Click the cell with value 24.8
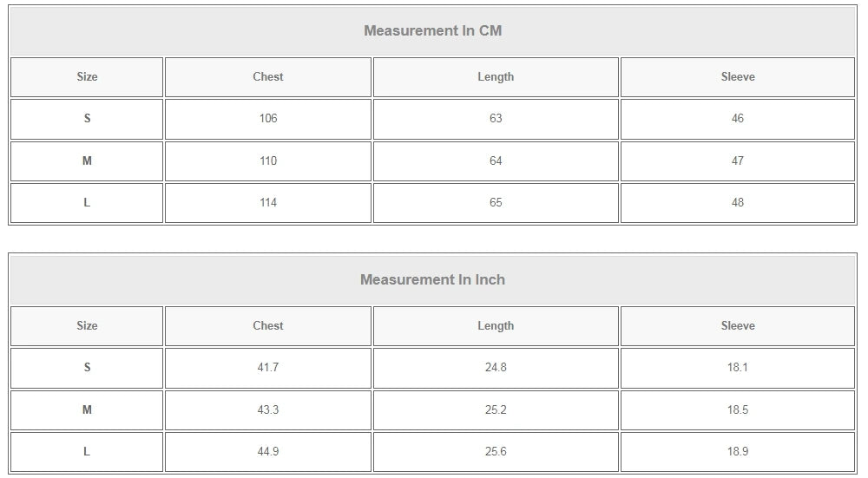Image resolution: width=868 pixels, height=478 pixels. point(496,368)
